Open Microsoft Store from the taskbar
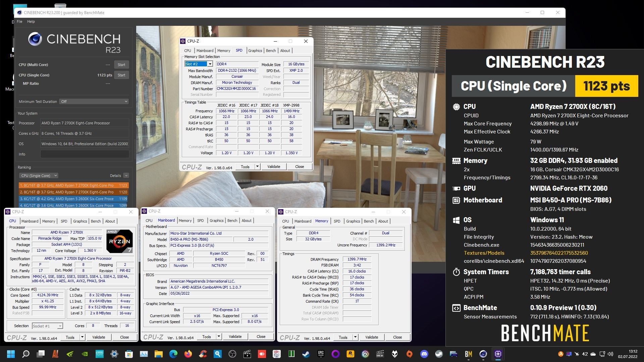Image resolution: width=644 pixels, height=362 pixels. 129,354
